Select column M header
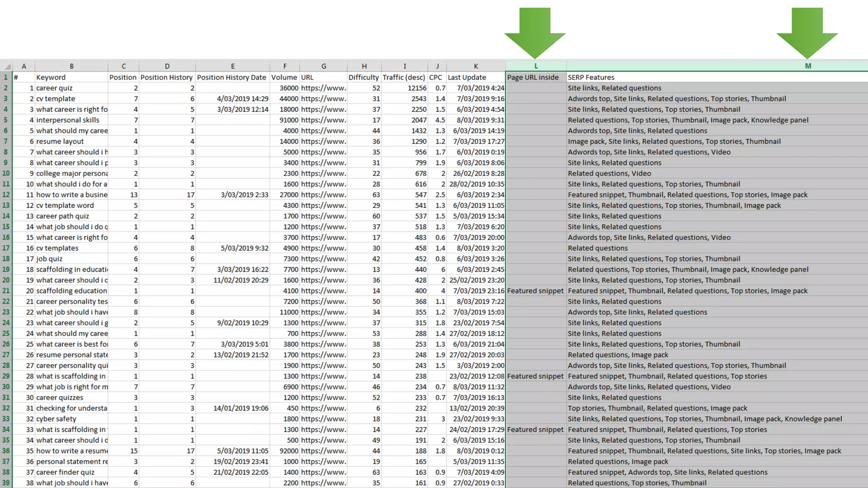868x488 pixels. click(808, 66)
